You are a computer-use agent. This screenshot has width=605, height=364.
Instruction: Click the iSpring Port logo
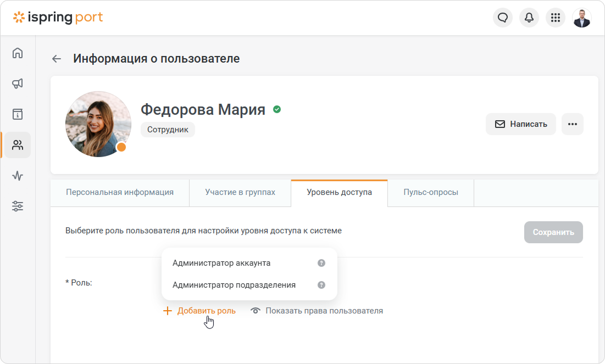coord(58,18)
